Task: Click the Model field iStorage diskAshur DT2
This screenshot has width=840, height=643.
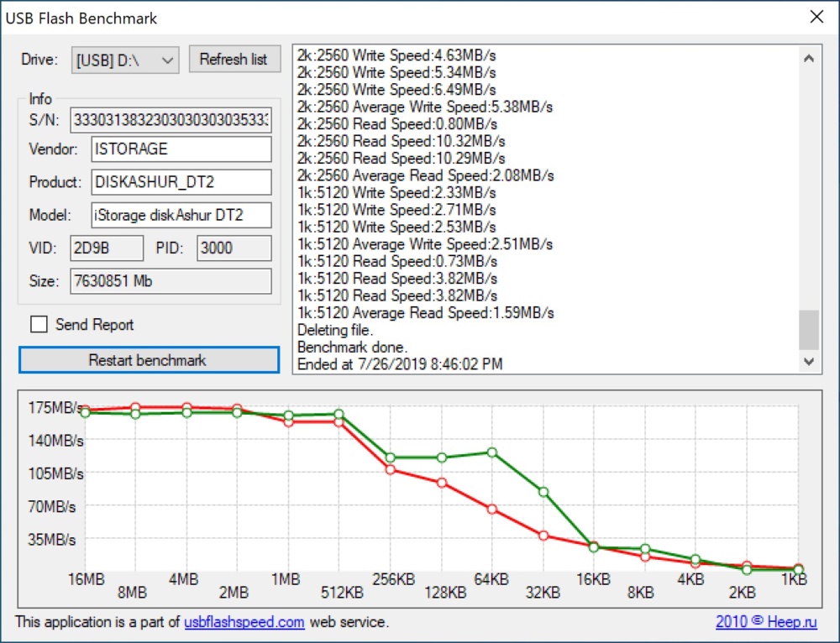Action: [x=181, y=215]
